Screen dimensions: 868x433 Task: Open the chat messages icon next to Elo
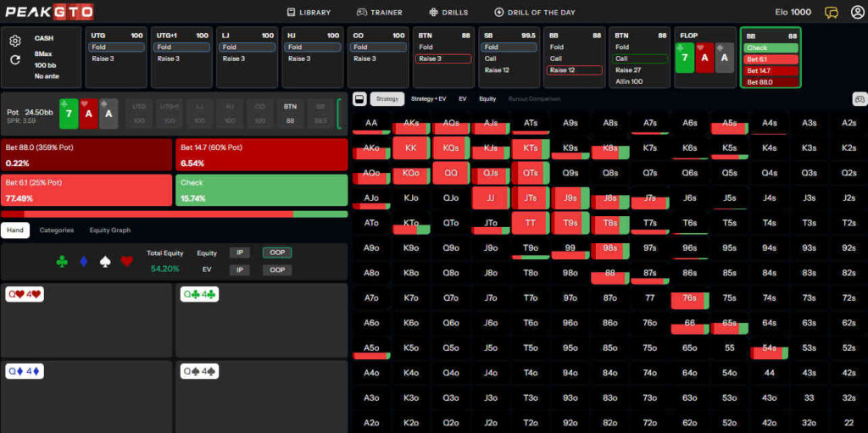832,13
